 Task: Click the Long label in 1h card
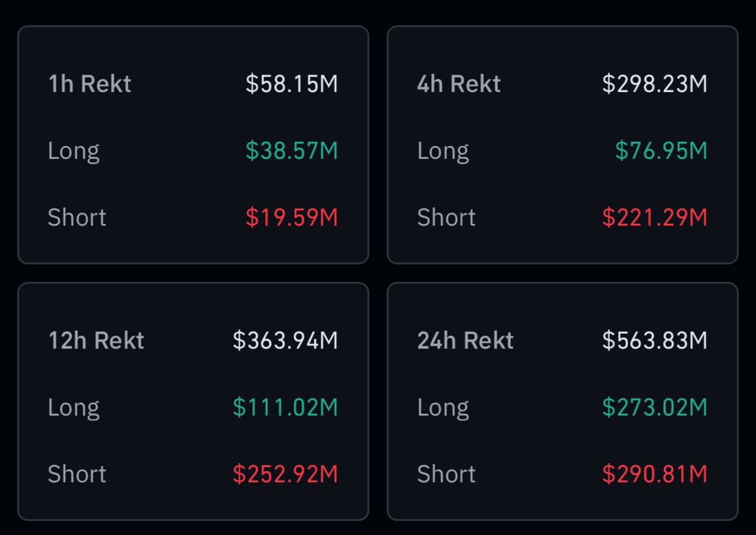pos(74,151)
